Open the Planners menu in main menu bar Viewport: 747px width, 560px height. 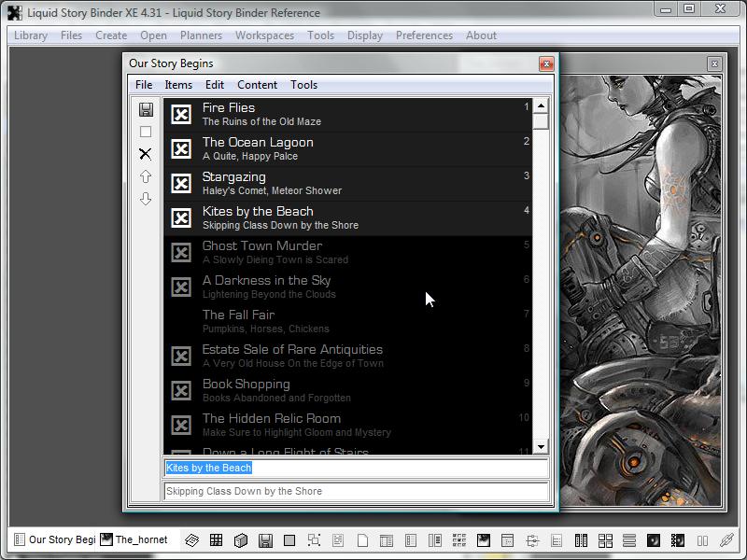tap(201, 35)
